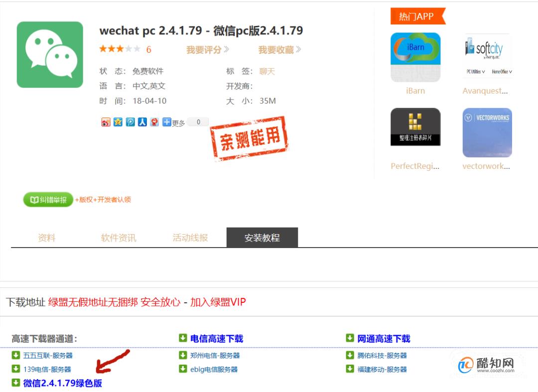This screenshot has width=538, height=392.
Task: Open the Vectorworks app thumbnail
Action: coord(487,132)
